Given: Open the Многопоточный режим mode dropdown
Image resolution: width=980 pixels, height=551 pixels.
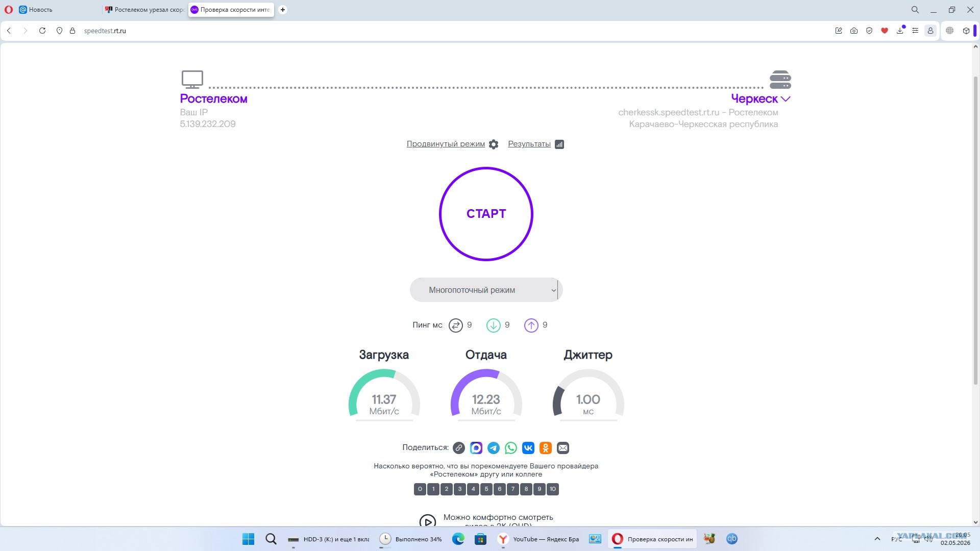Looking at the screenshot, I should pyautogui.click(x=486, y=290).
